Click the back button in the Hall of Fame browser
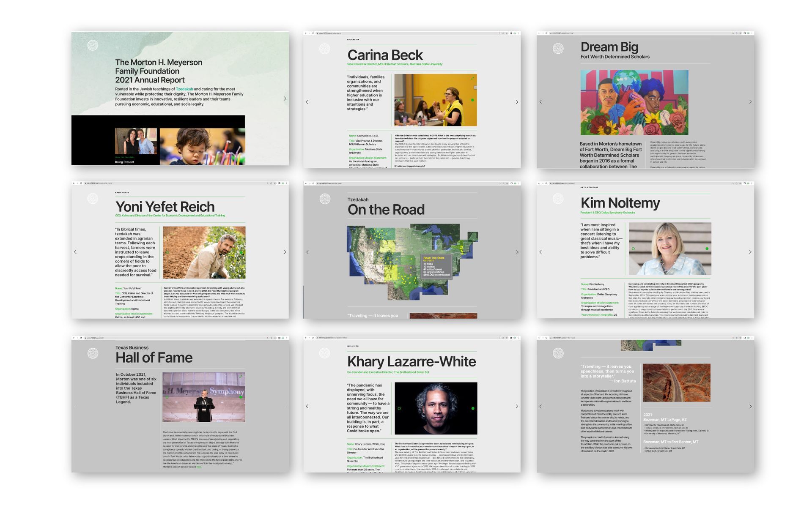The width and height of the screenshot is (812, 511). click(74, 338)
